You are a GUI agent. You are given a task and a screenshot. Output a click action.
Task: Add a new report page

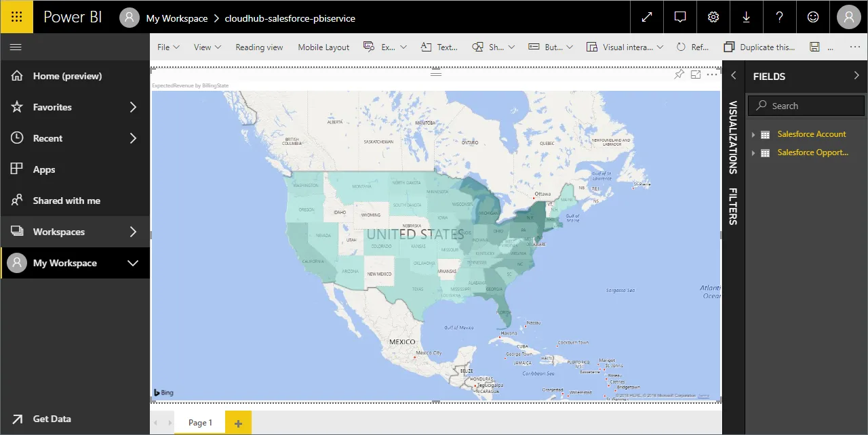tap(238, 423)
